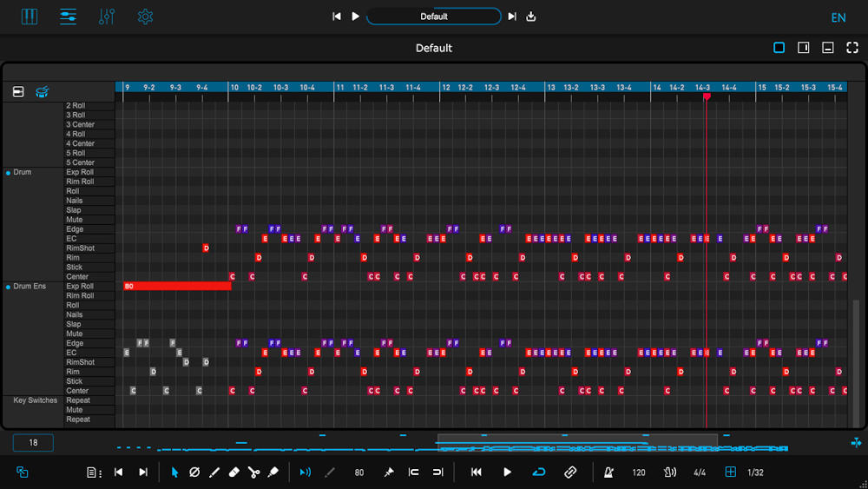Open the Default preset dropdown
The image size is (868, 489).
pos(434,17)
